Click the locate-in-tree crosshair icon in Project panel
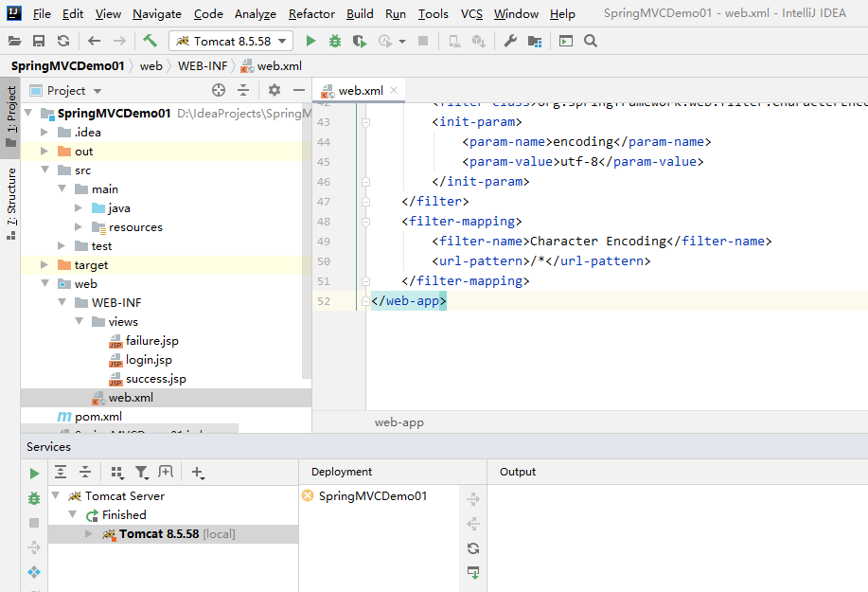 point(219,90)
